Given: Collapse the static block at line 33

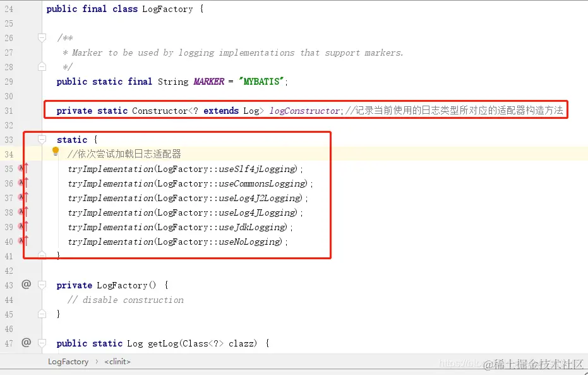Looking at the screenshot, I should tap(42, 140).
